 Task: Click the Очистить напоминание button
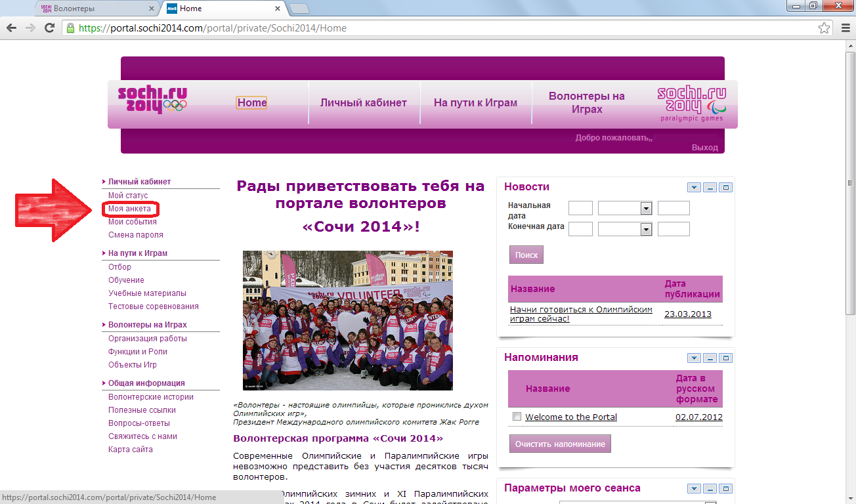[560, 444]
